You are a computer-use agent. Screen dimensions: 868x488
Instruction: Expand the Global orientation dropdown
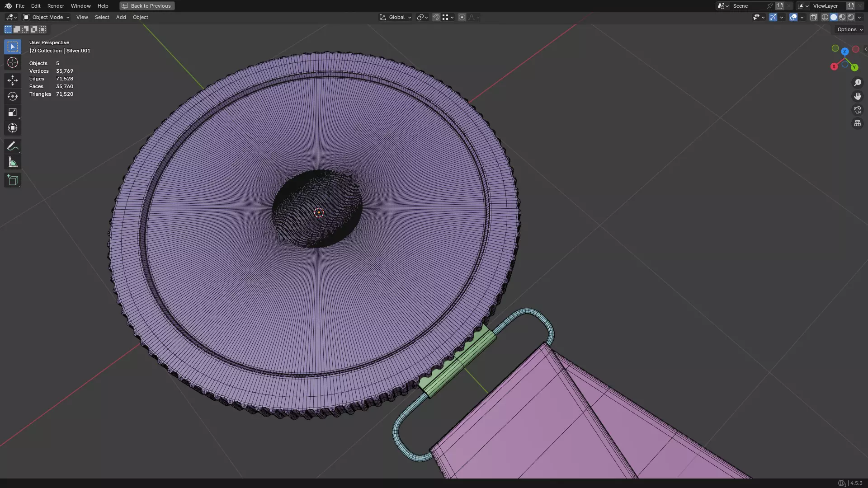396,17
